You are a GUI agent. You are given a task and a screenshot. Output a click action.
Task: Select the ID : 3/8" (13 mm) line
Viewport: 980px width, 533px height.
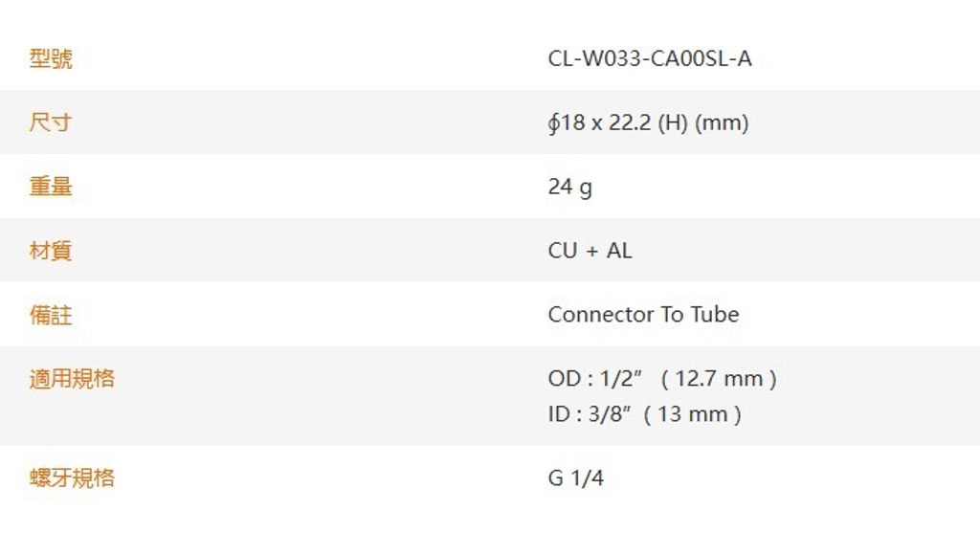[644, 414]
